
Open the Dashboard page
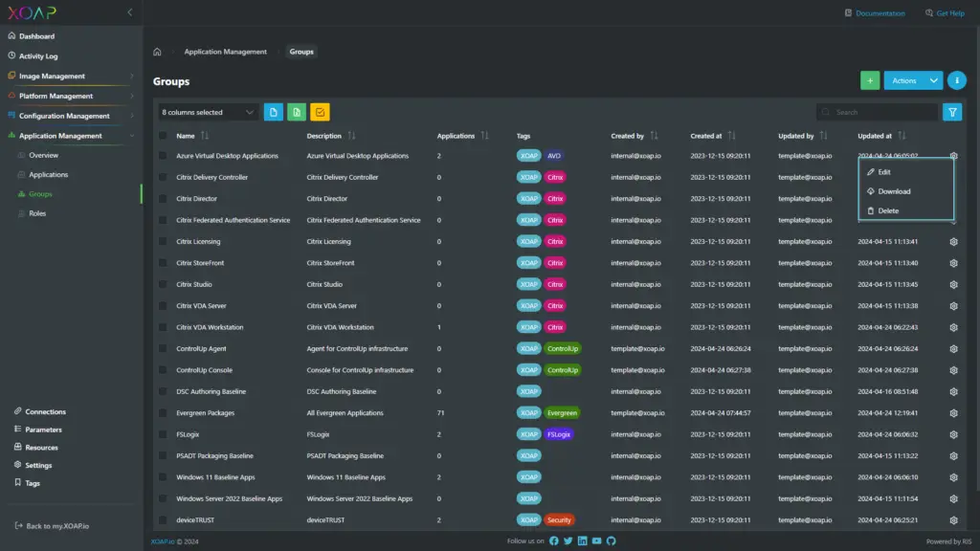[x=36, y=36]
